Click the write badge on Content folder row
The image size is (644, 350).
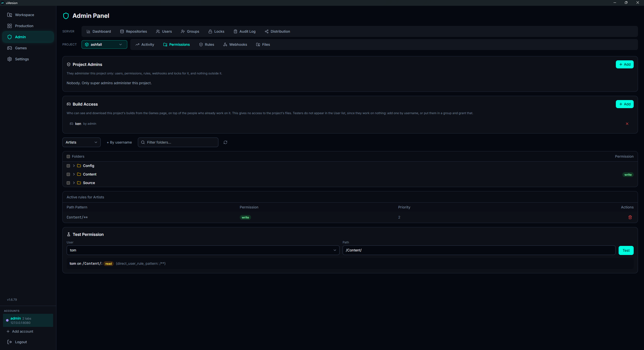click(x=628, y=175)
